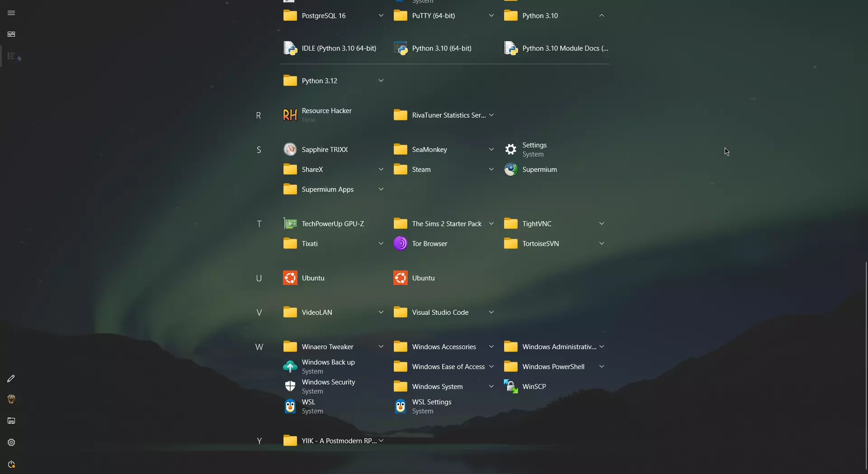
Task: Collapse the Python 3.10 folder
Action: [554, 15]
